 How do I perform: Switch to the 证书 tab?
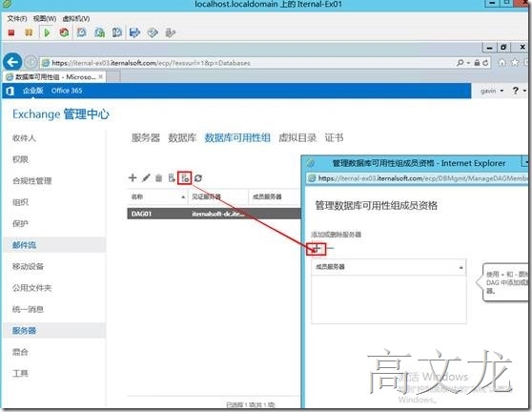[334, 137]
